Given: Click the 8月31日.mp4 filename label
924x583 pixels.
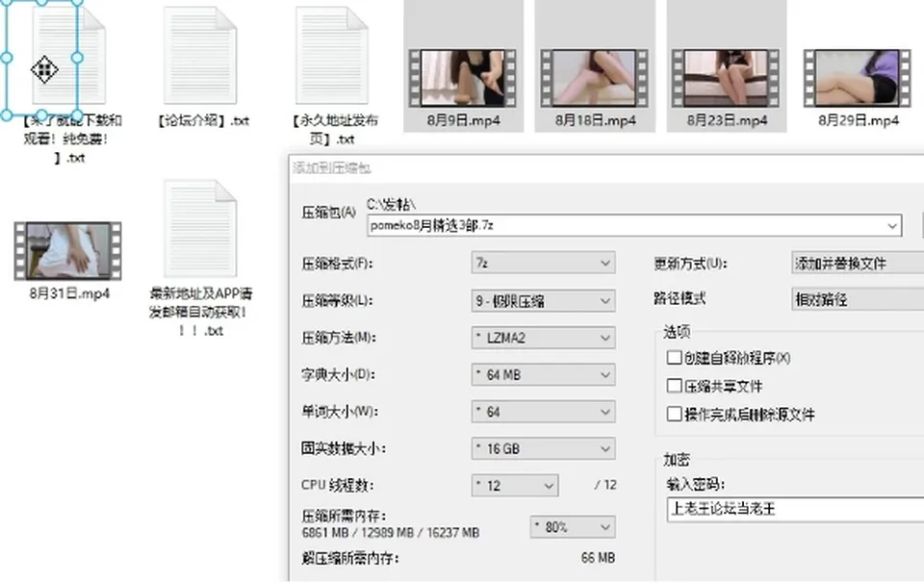Looking at the screenshot, I should [x=69, y=293].
